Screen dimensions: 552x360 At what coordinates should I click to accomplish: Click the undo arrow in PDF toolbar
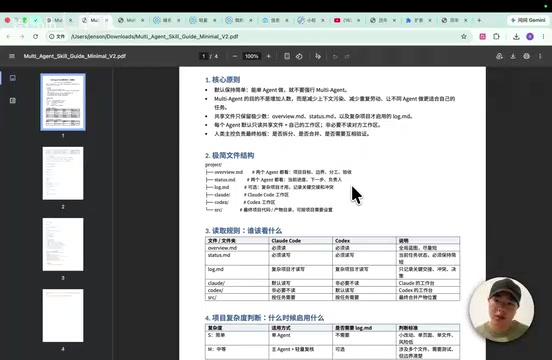[335, 56]
